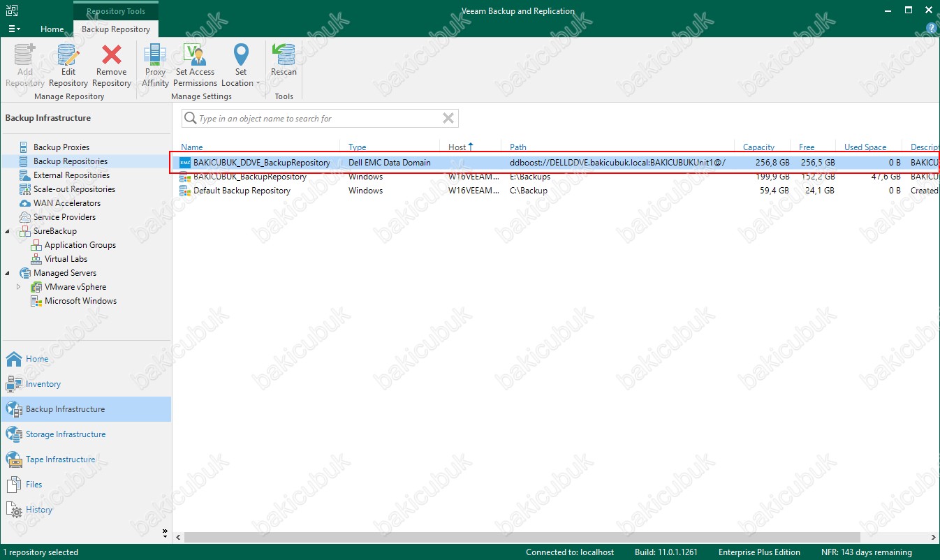Click Edit Repository in the ribbon
940x560 pixels.
(x=68, y=65)
